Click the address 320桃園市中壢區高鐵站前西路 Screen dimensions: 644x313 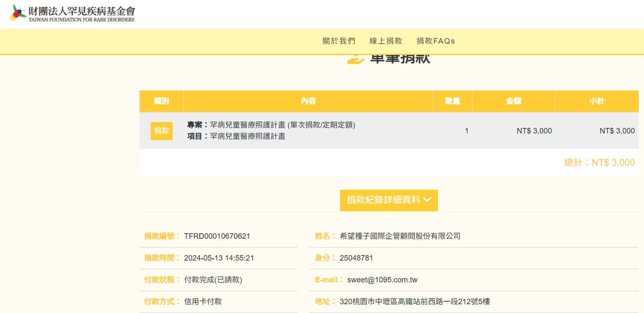[415, 302]
